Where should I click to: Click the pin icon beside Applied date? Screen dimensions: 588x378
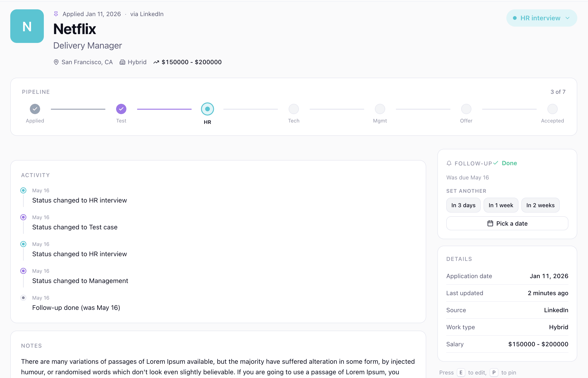tap(56, 14)
